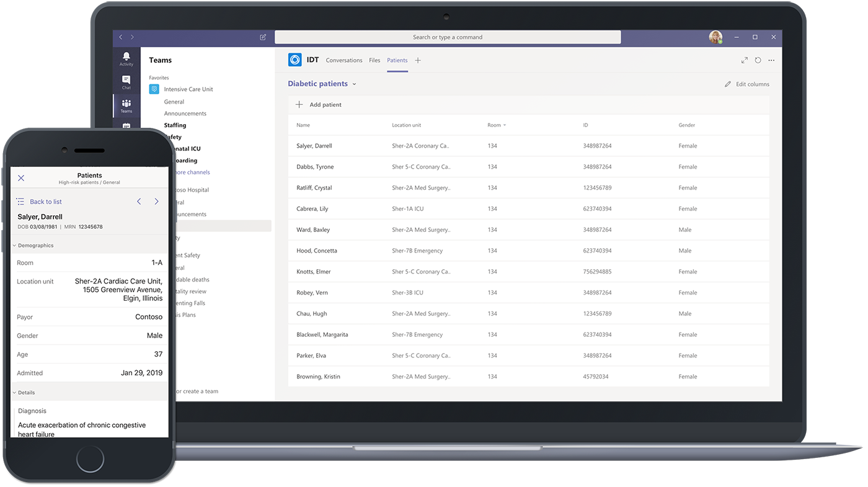Click Add patient
868x487 pixels.
tap(318, 104)
